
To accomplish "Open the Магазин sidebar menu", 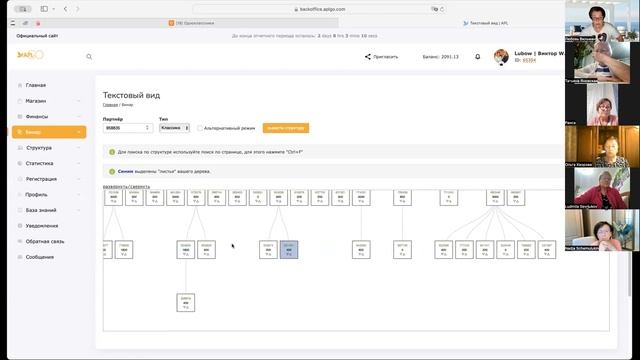I will click(x=49, y=101).
